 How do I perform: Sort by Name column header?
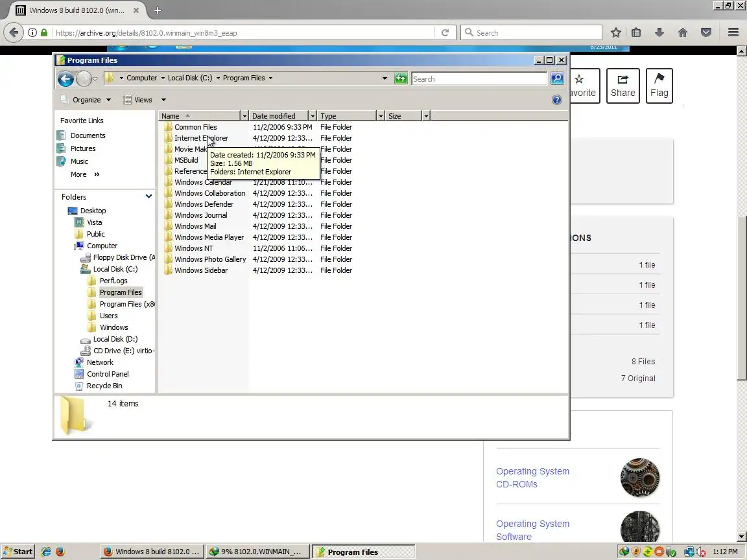[198, 116]
